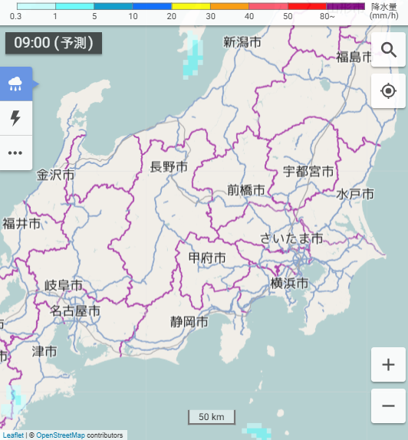This screenshot has height=440, width=408.
Task: Click the 長野市 city label on map
Action: (169, 167)
